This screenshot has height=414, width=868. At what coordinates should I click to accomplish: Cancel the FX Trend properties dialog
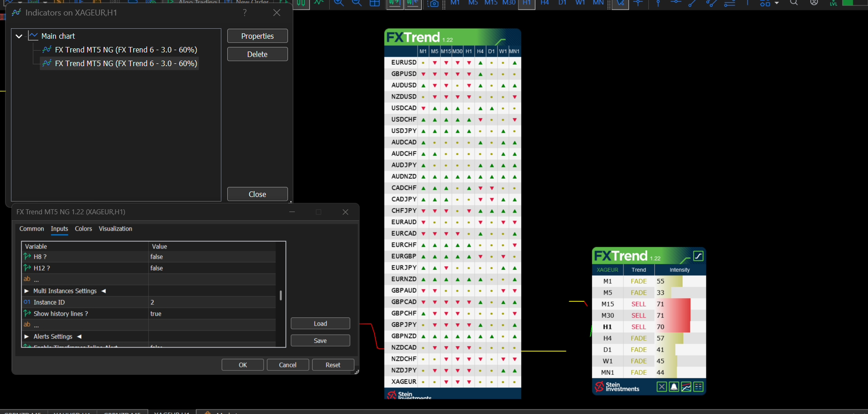point(288,365)
